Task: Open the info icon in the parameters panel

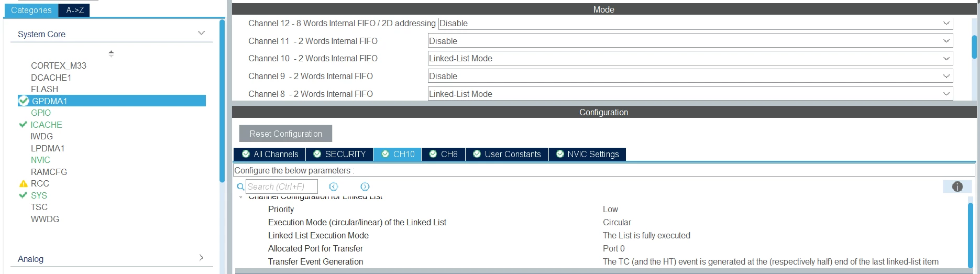Action: coord(957,187)
